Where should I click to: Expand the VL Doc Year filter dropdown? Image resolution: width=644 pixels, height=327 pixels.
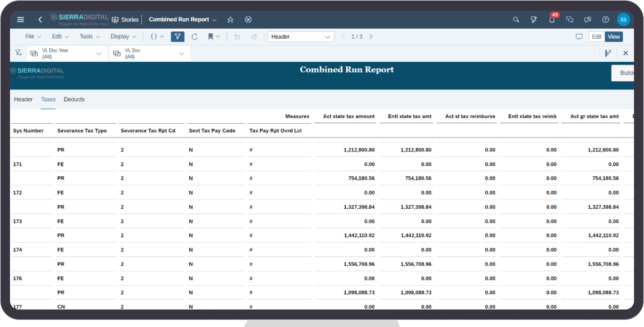coord(98,54)
